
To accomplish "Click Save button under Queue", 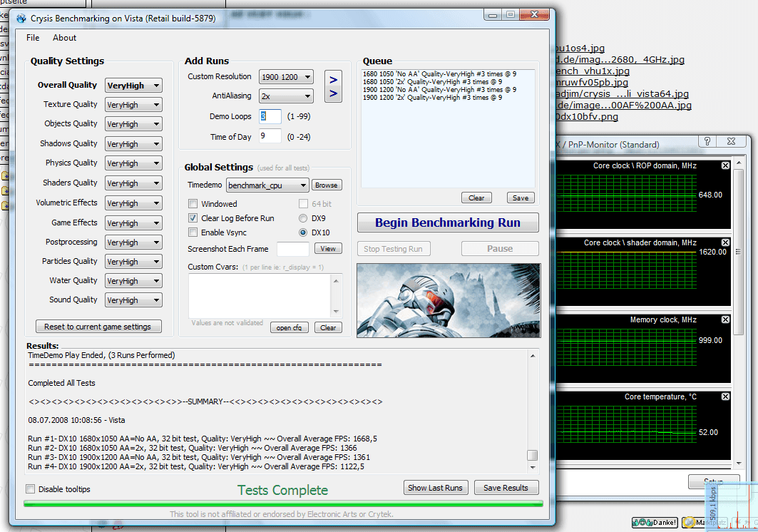I will [520, 198].
